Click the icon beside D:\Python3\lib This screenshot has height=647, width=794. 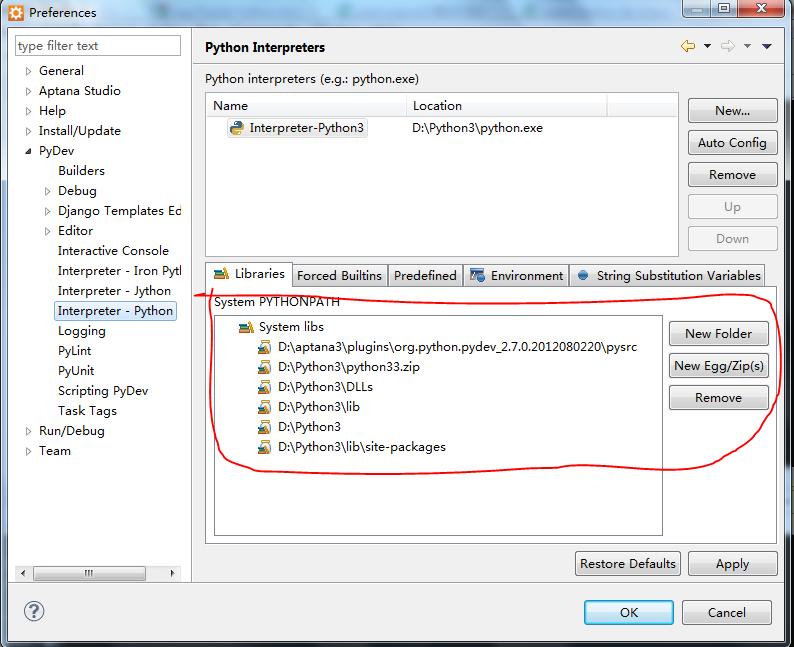tap(264, 407)
